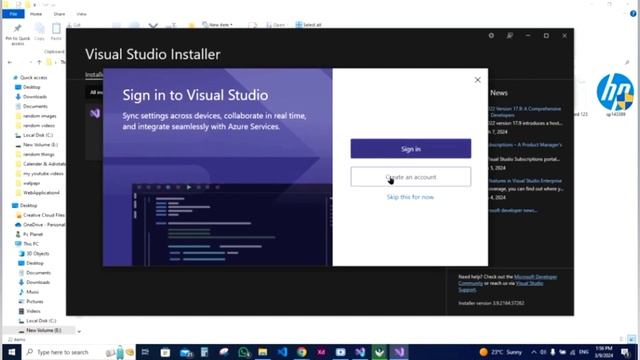Select Videos under This PC
The image size is (640, 360).
pos(33,311)
